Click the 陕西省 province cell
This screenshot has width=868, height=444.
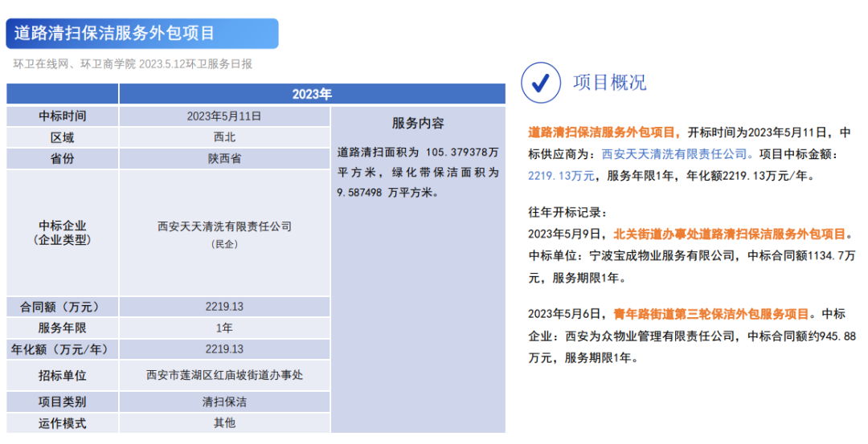(x=224, y=159)
